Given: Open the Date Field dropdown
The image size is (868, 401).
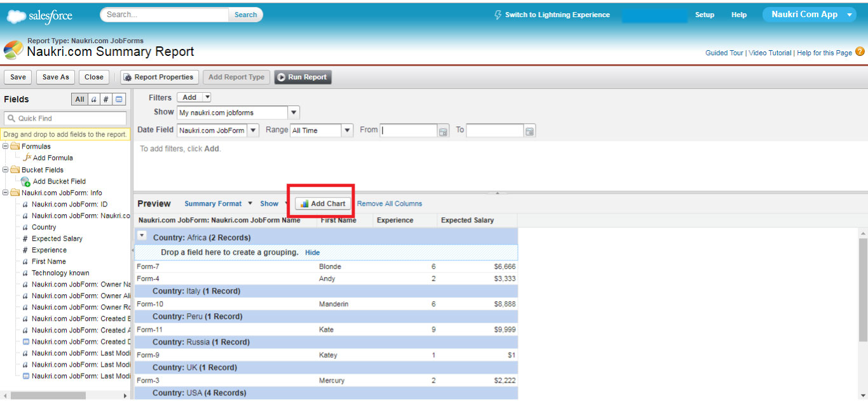Looking at the screenshot, I should point(253,130).
